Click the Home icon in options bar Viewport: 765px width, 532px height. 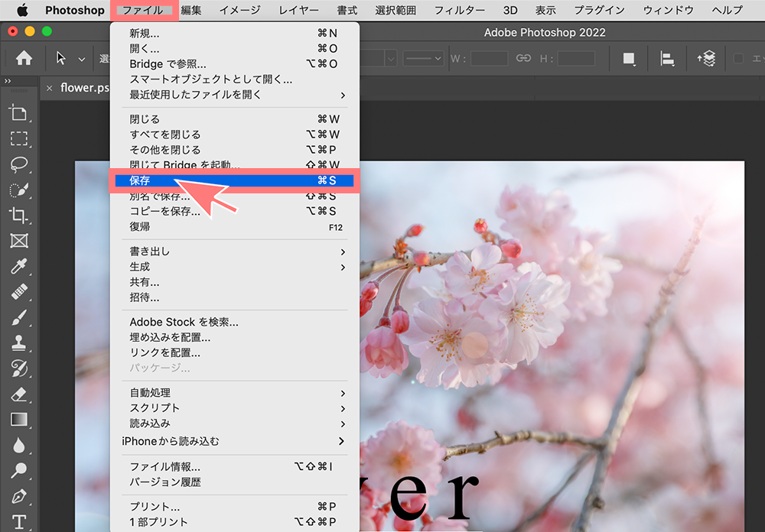click(24, 59)
